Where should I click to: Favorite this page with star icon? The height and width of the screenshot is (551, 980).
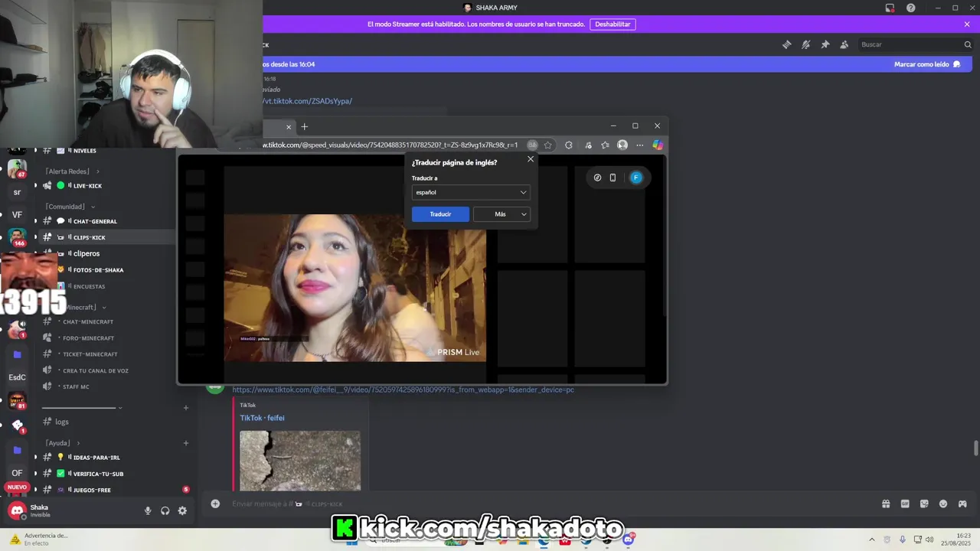[x=547, y=145]
